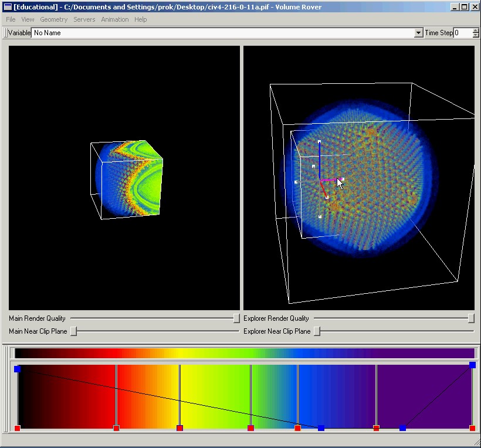Viewport: 481px width, 448px height.
Task: Click the handle at the red axis end
Action: 327,197
